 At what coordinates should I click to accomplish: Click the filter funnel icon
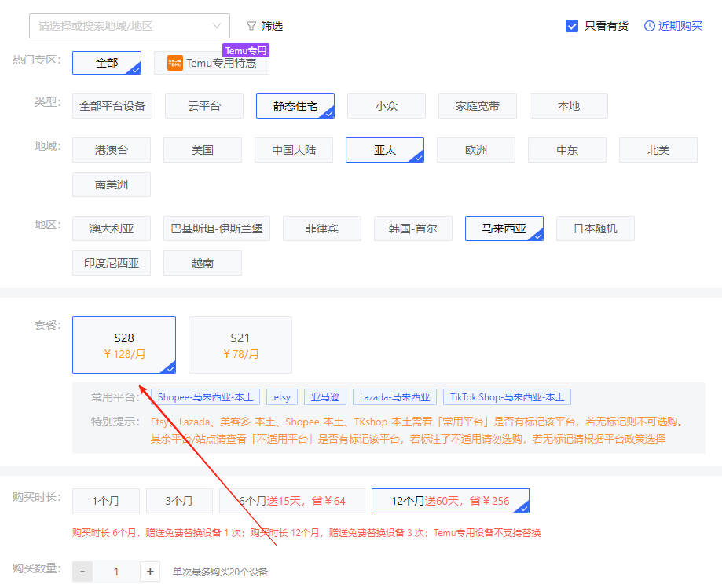coord(251,26)
